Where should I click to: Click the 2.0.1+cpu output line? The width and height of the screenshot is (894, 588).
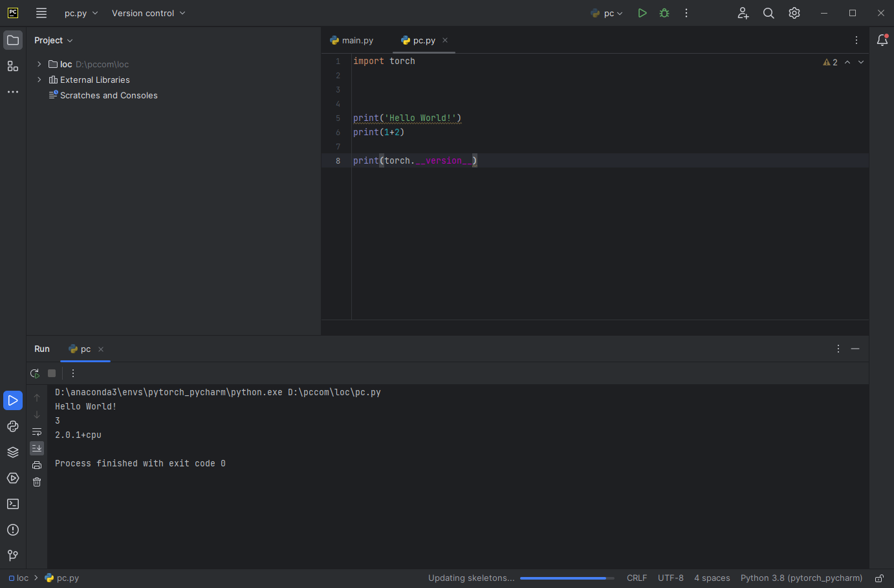point(78,435)
